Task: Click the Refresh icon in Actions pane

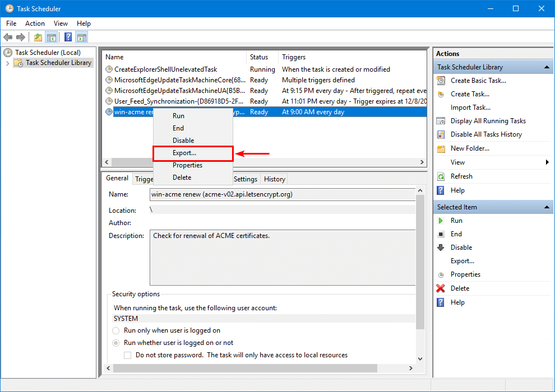Action: tap(441, 176)
